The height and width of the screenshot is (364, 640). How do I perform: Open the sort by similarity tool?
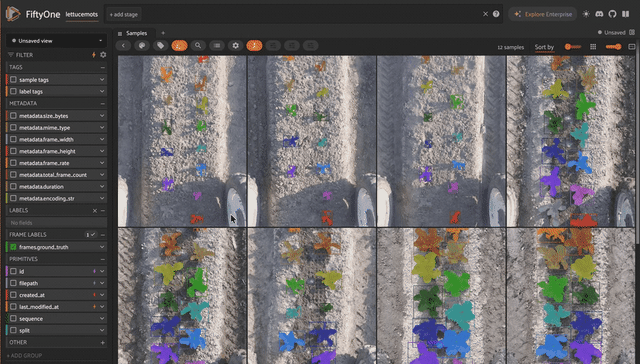198,46
